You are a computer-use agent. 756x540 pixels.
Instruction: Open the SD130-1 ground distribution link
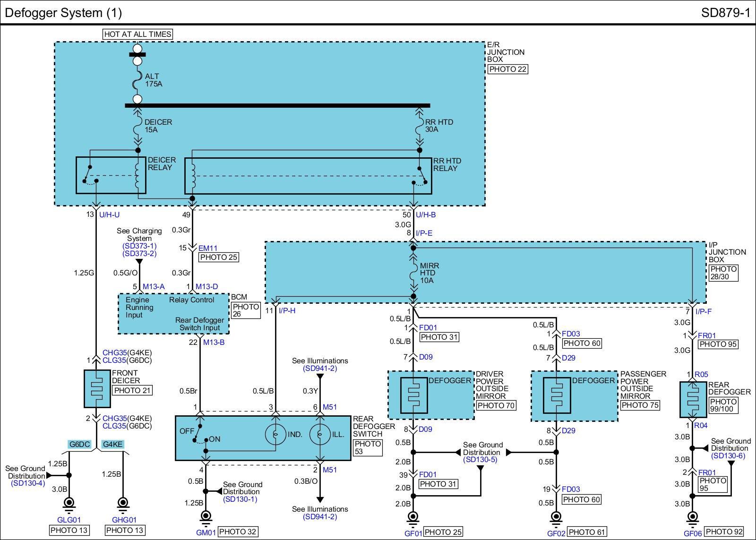click(241, 499)
